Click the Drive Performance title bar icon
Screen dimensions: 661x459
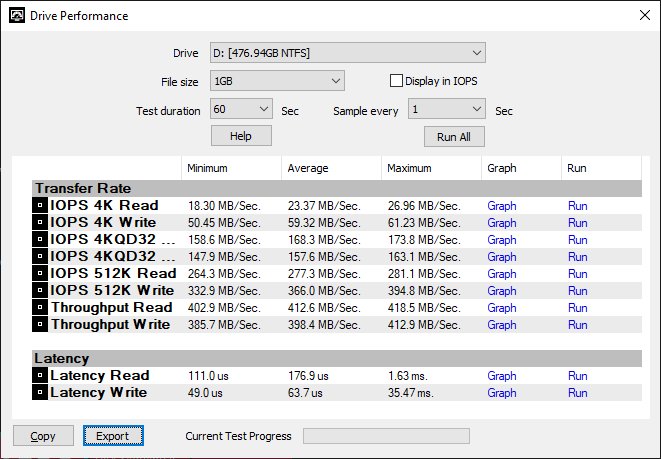17,16
